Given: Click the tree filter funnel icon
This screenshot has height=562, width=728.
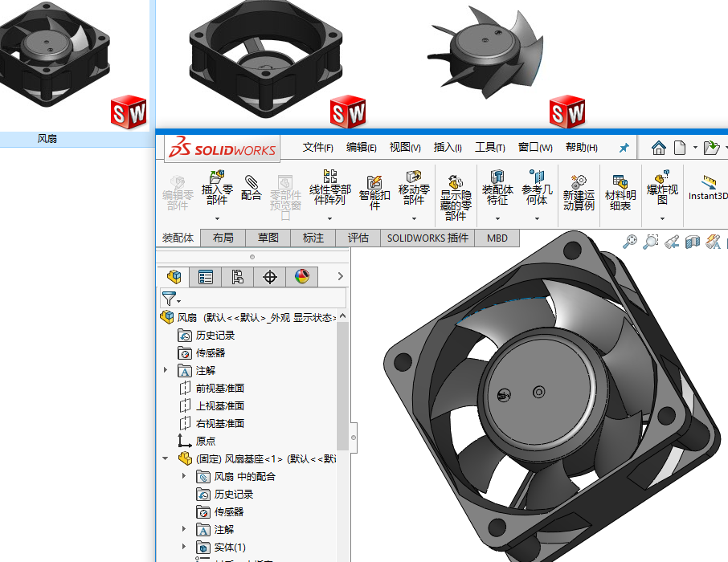Looking at the screenshot, I should click(170, 298).
